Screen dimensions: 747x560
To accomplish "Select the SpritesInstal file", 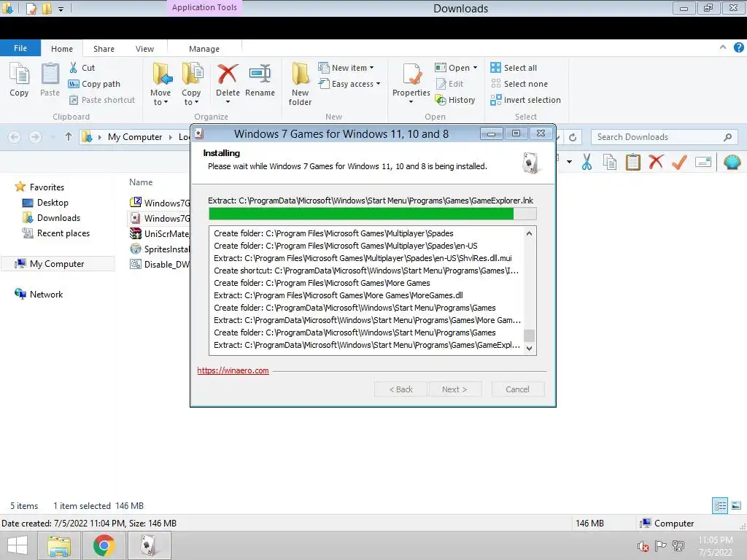I will pyautogui.click(x=160, y=249).
